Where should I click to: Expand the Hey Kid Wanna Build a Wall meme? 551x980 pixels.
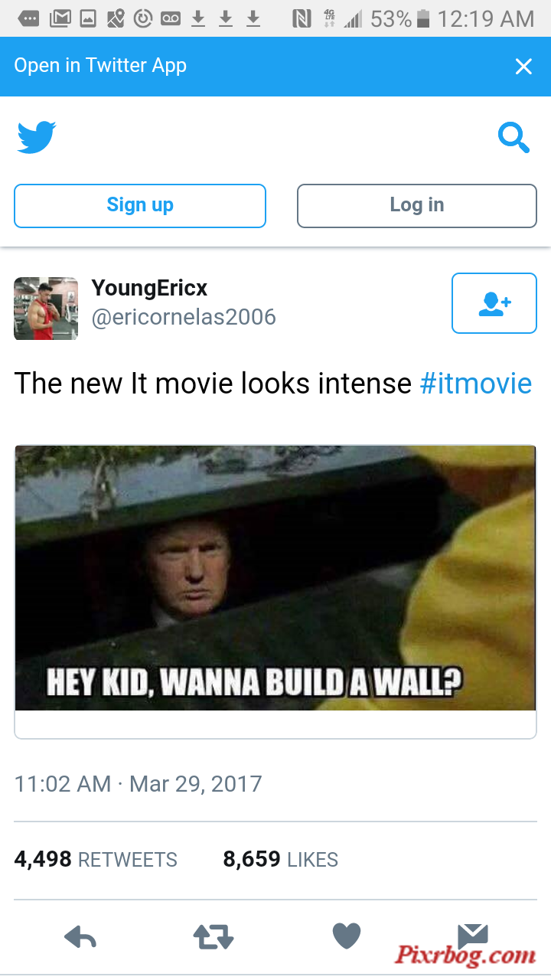point(275,578)
